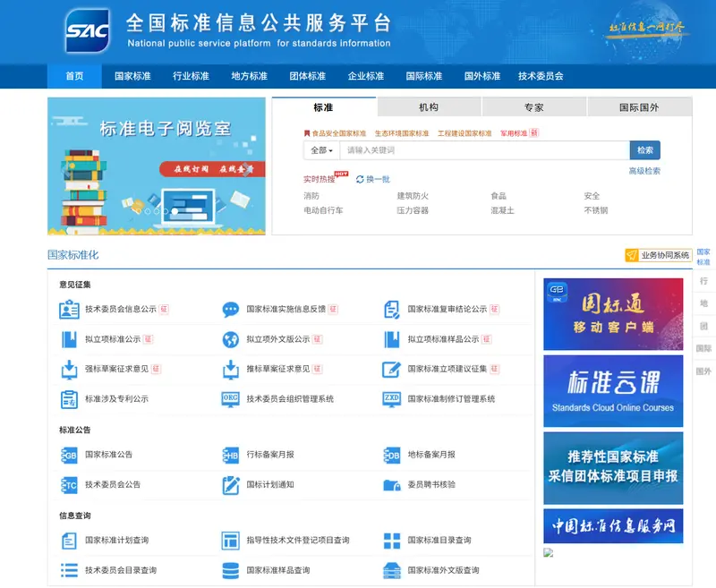Open the 标准电子阅览室 banner image
The height and width of the screenshot is (588, 716).
[156, 166]
